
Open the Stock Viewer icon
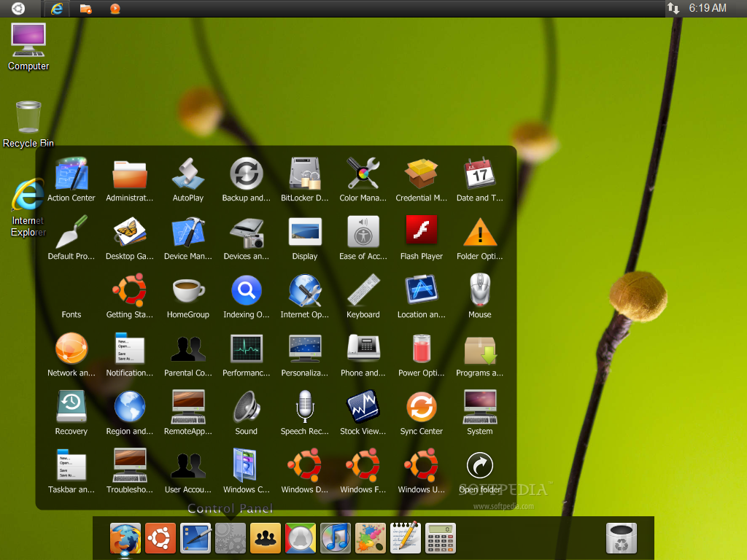pyautogui.click(x=363, y=407)
